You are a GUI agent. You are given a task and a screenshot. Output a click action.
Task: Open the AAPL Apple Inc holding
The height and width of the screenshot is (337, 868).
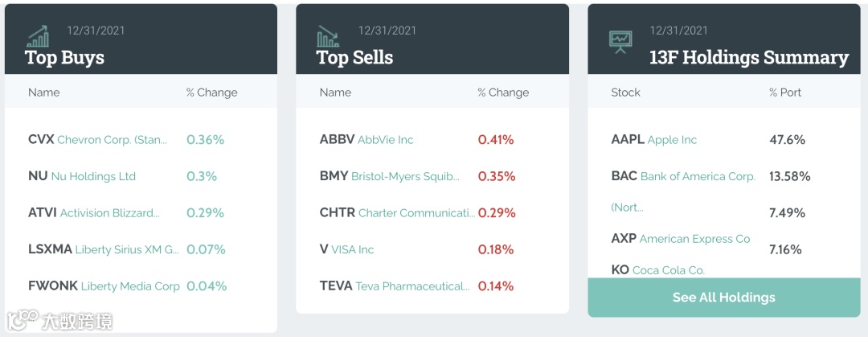click(x=654, y=140)
